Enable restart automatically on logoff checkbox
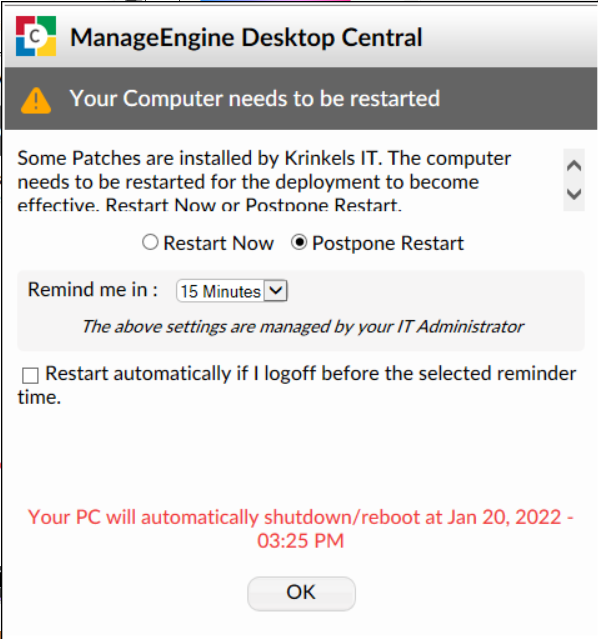Screen dimensions: 598x639 (x=30, y=375)
